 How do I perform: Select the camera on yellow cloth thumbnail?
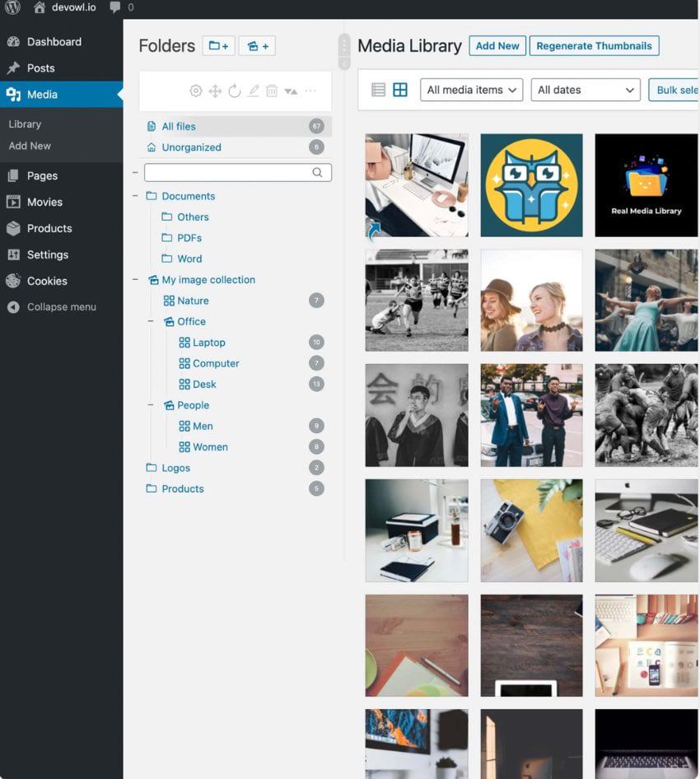coord(531,530)
